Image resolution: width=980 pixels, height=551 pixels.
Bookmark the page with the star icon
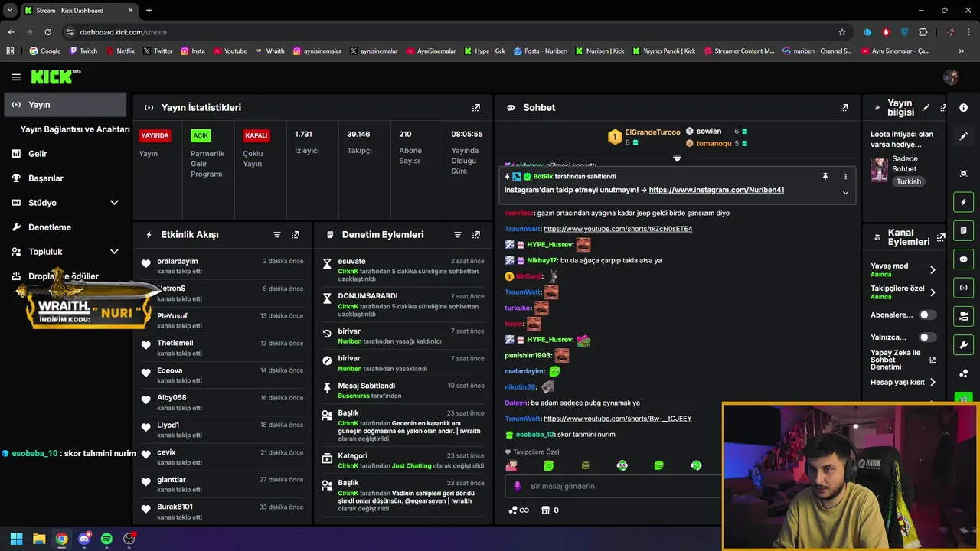[x=842, y=32]
